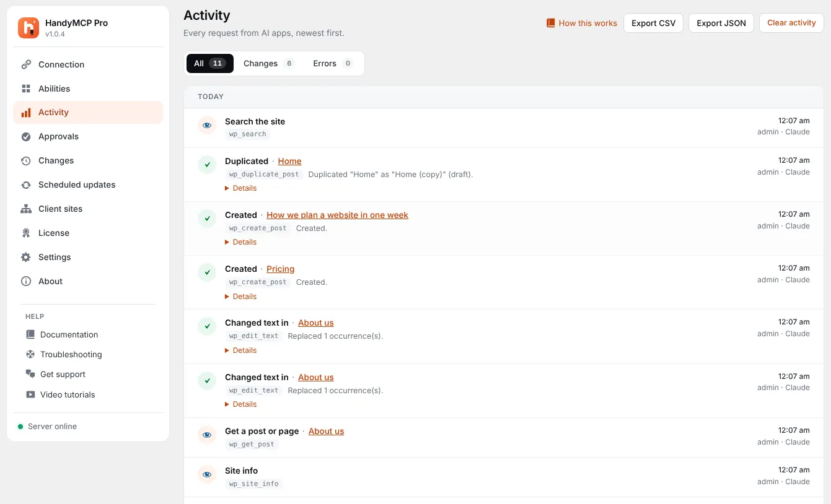831x504 pixels.
Task: Click the Documentation book icon
Action: coord(30,335)
